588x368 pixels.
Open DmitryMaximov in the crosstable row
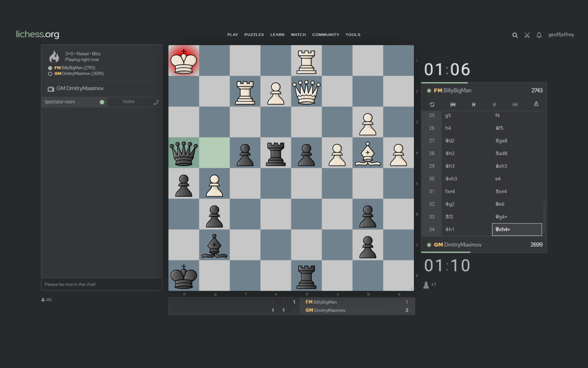point(326,310)
